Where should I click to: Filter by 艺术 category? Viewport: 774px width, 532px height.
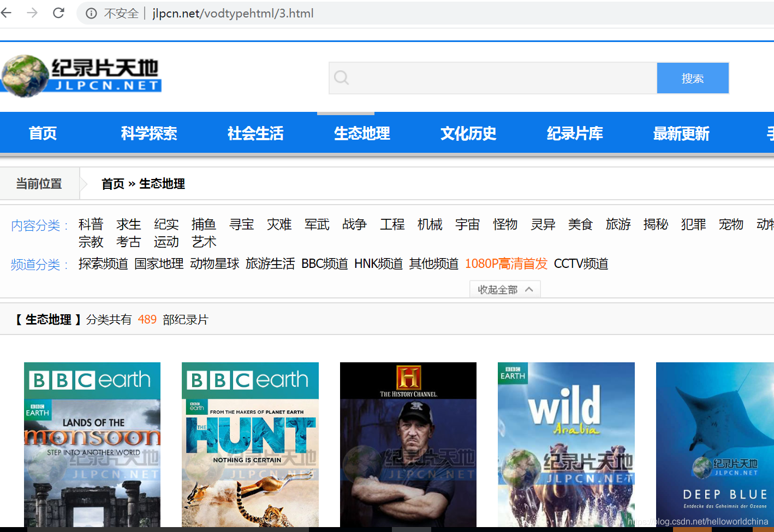click(x=204, y=242)
